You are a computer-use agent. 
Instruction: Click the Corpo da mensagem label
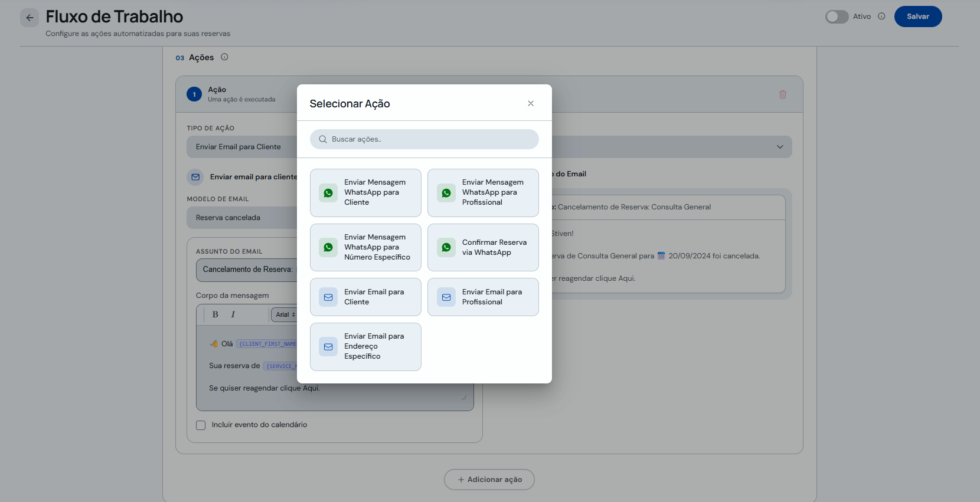[233, 296]
